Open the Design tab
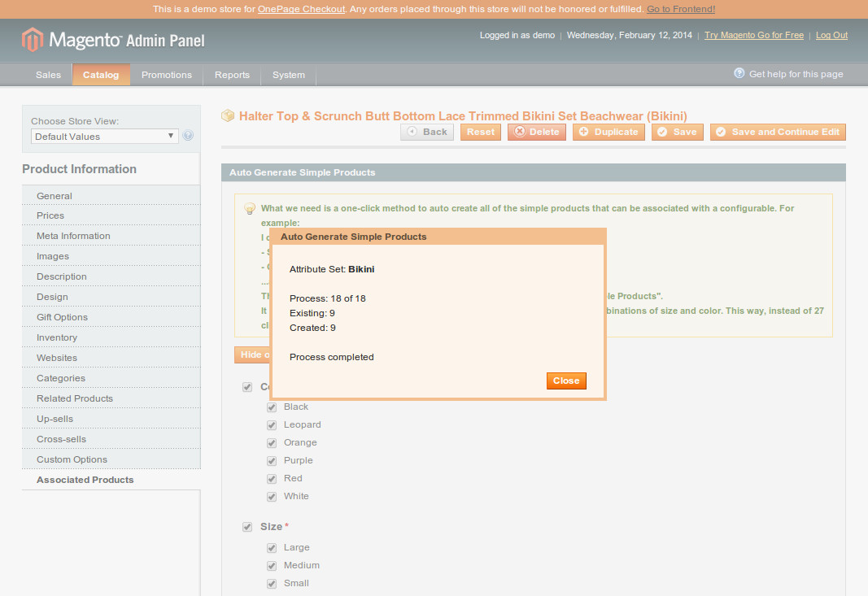 click(x=111, y=297)
